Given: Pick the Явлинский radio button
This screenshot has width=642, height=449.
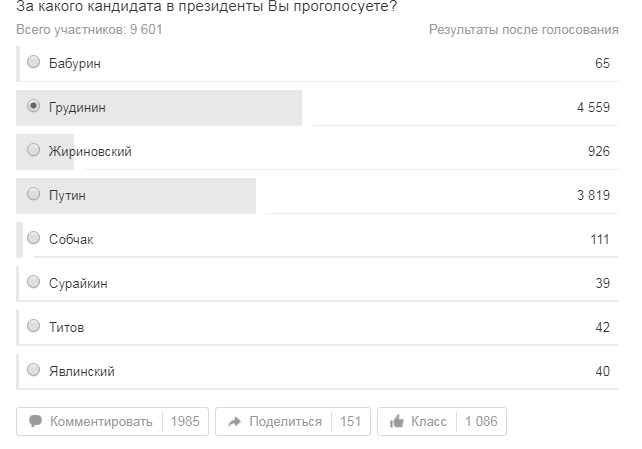Looking at the screenshot, I should [34, 370].
